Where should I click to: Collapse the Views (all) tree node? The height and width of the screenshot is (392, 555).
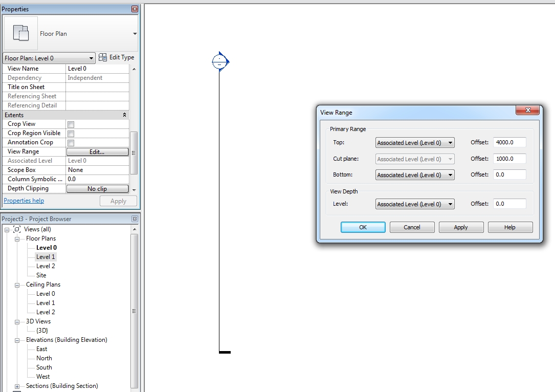coord(7,230)
